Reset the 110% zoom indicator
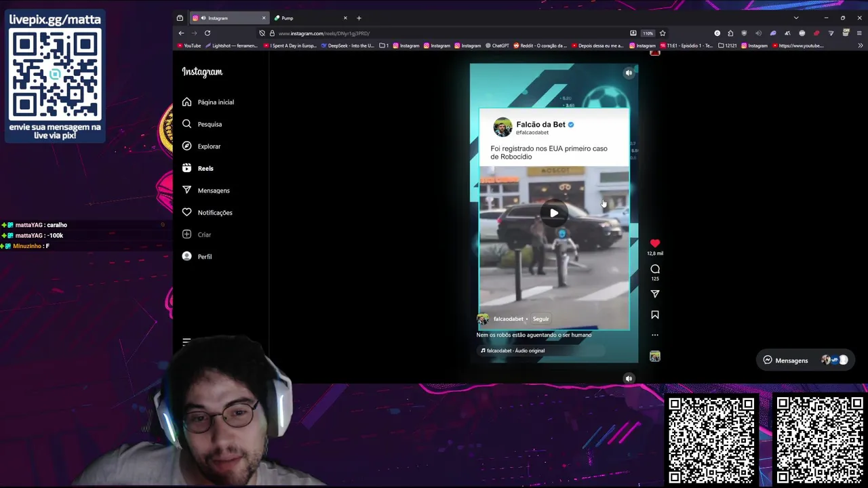Screen dimensions: 868x488 pos(648,33)
